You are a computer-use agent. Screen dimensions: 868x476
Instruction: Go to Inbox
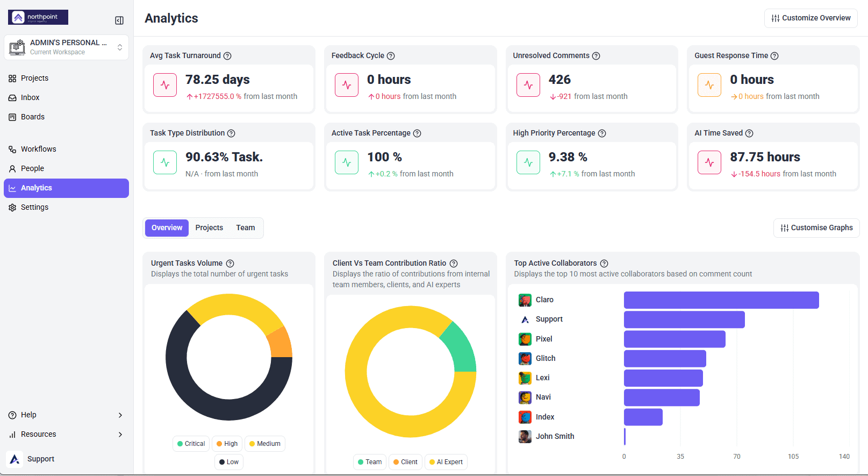tap(66, 98)
